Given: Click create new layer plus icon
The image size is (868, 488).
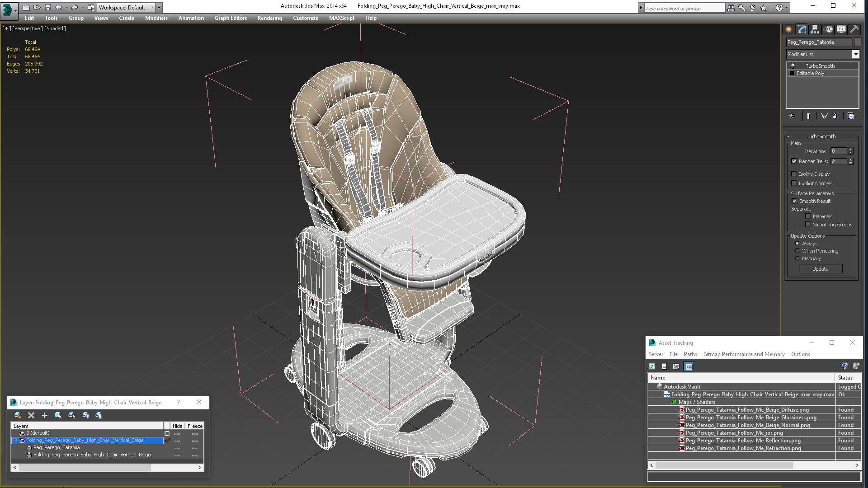Looking at the screenshot, I should [x=44, y=415].
